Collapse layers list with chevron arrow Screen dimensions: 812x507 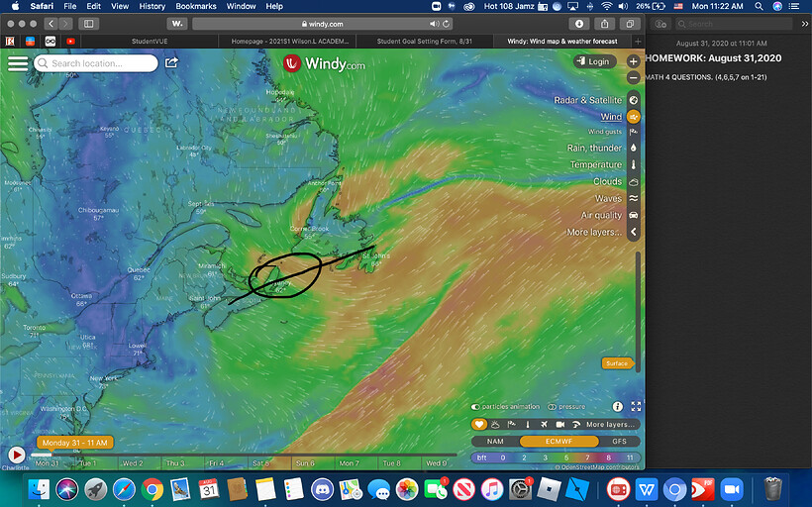(634, 232)
